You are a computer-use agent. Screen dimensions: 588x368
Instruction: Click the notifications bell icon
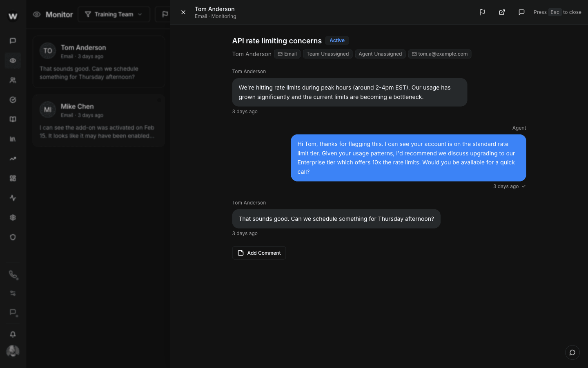point(13,334)
